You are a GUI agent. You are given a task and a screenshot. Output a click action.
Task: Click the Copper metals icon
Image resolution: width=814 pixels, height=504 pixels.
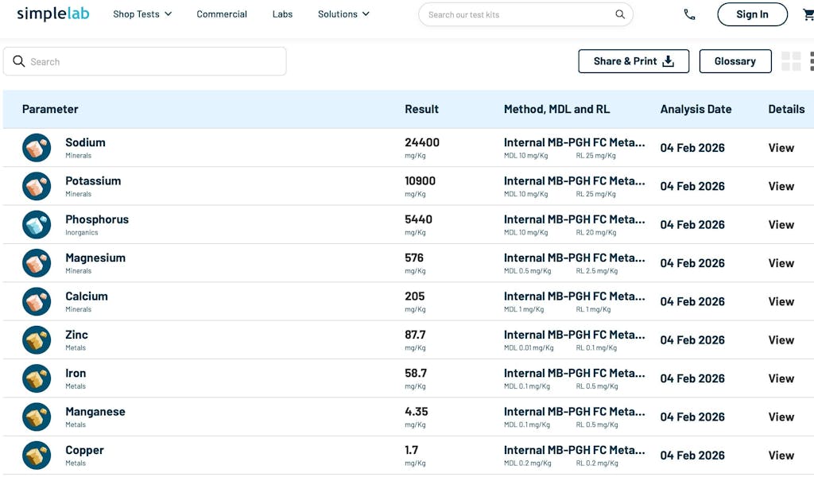(x=37, y=456)
